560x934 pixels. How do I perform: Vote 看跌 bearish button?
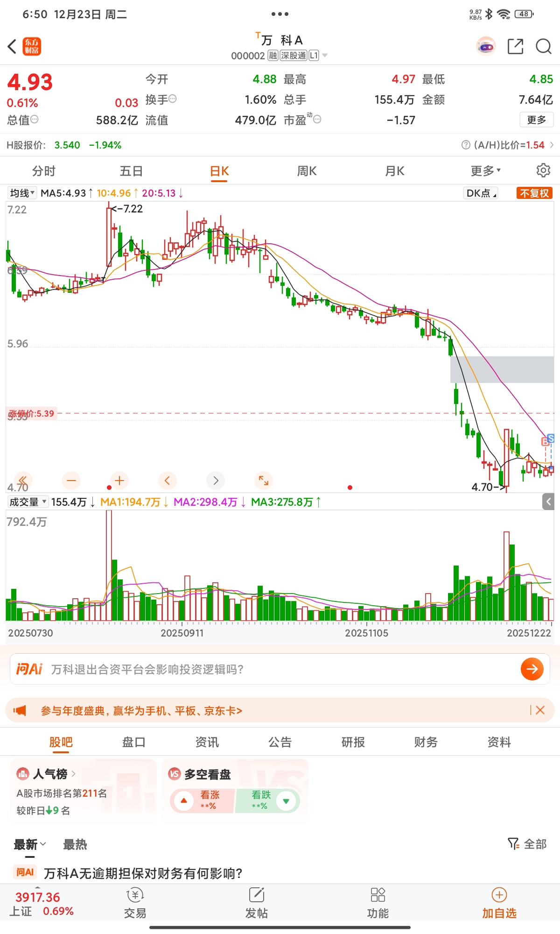pos(268,801)
